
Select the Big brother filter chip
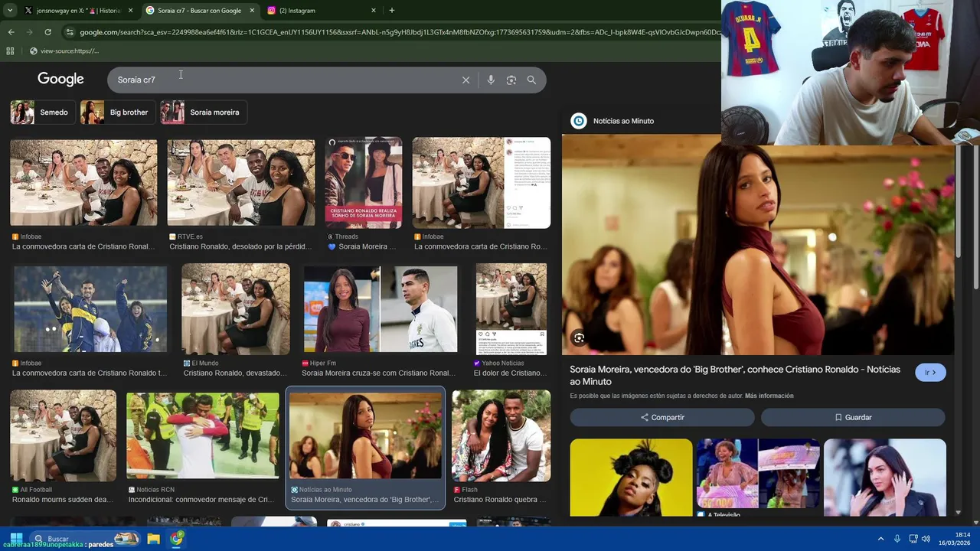(x=117, y=112)
